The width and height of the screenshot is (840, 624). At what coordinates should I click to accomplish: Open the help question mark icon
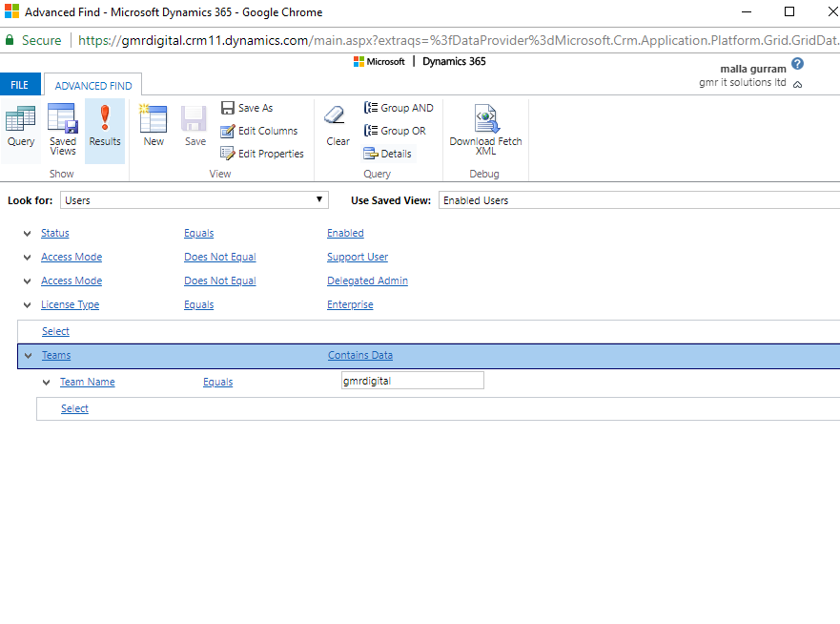coord(797,64)
